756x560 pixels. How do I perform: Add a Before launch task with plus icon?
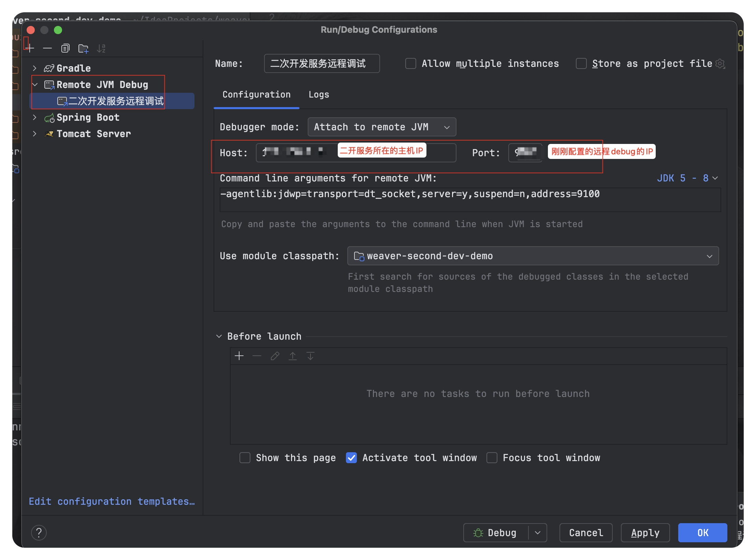(239, 356)
